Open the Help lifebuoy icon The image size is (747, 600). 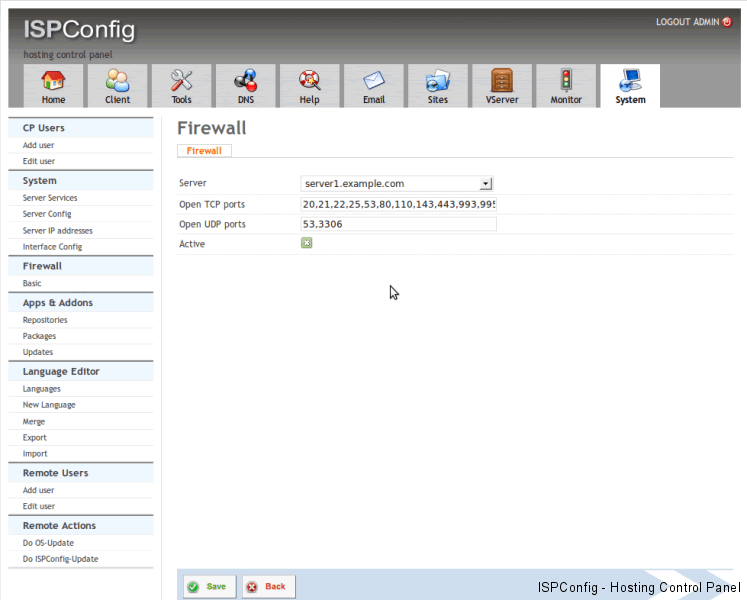click(309, 81)
